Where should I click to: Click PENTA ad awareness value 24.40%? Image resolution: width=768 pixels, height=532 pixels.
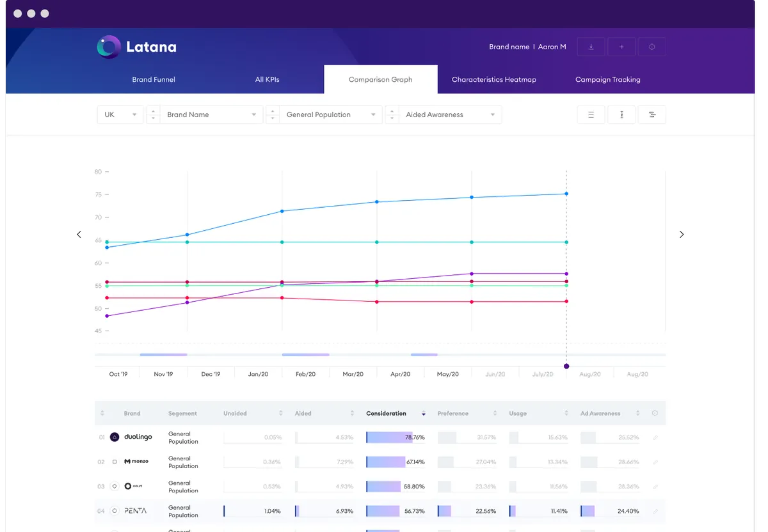(628, 511)
